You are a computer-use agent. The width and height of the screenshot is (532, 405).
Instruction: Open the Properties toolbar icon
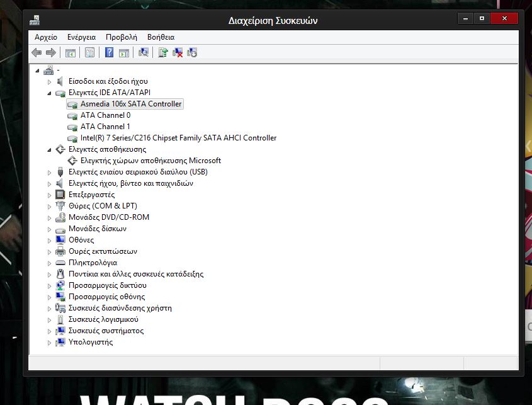click(x=89, y=53)
